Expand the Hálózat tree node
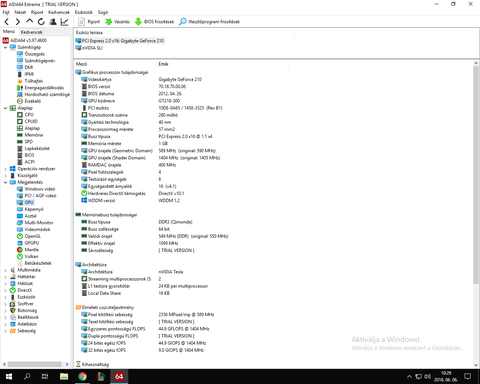The height and width of the screenshot is (384, 480). (5, 283)
